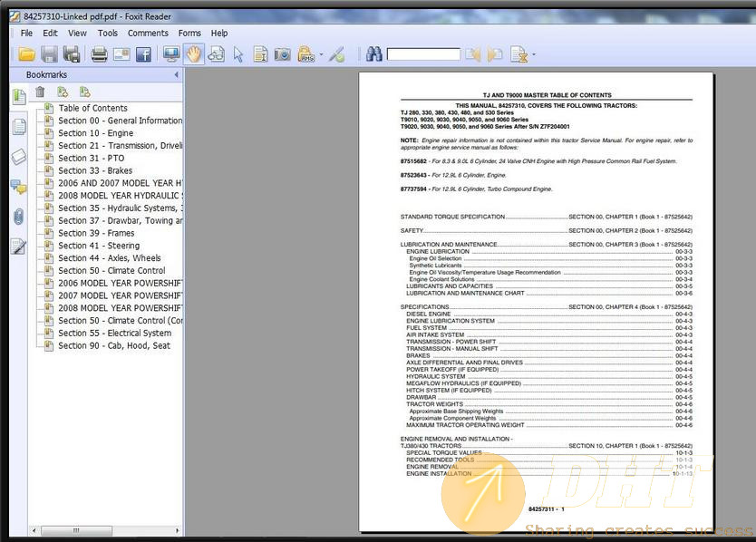Click the monitor full-screen view icon
Image resolution: width=756 pixels, height=542 pixels.
coord(171,54)
